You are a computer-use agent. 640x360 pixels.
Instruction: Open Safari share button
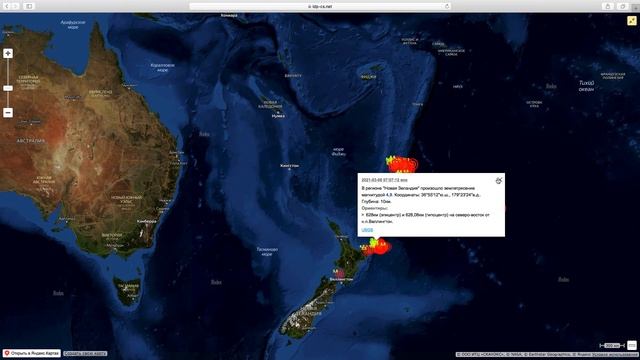point(608,6)
